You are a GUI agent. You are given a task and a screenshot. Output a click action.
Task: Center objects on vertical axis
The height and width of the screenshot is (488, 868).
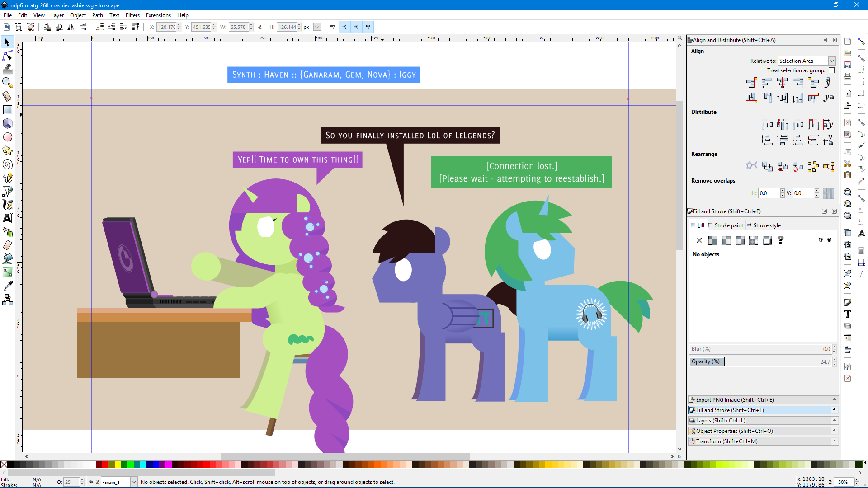click(x=783, y=83)
